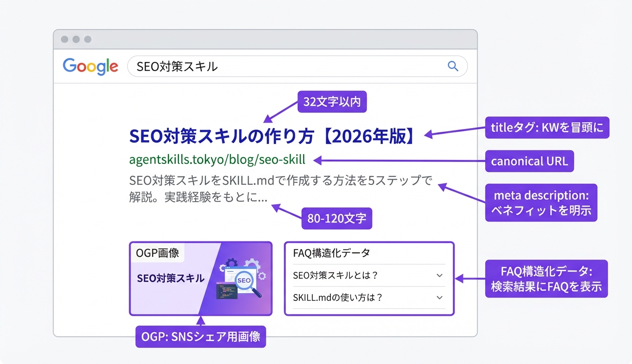Viewport: 632px width, 364px height.
Task: Click the search magnifier icon
Action: pos(453,66)
